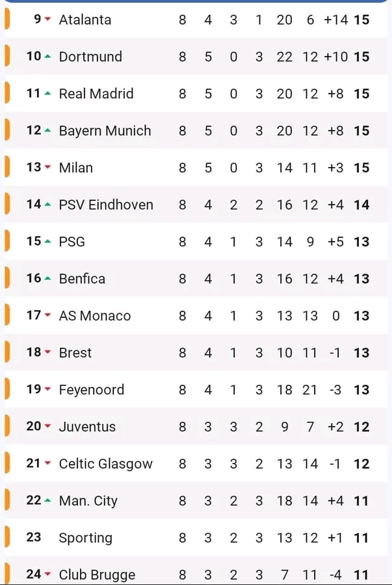
Task: Click the red down arrow by Club Brugge
Action: click(x=47, y=574)
